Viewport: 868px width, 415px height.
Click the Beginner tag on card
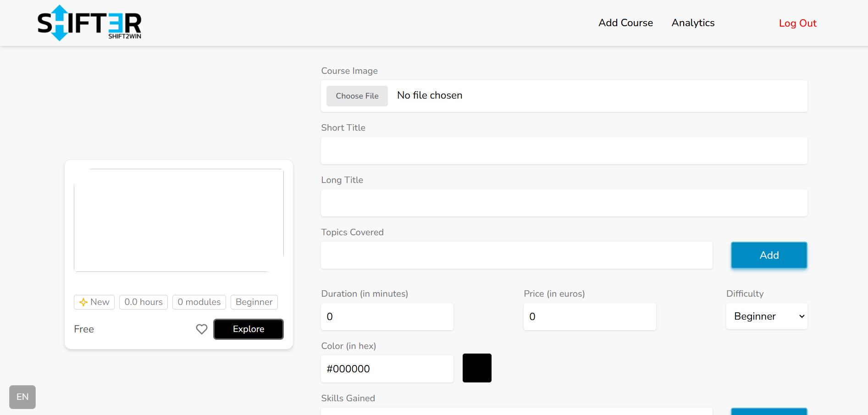(254, 302)
